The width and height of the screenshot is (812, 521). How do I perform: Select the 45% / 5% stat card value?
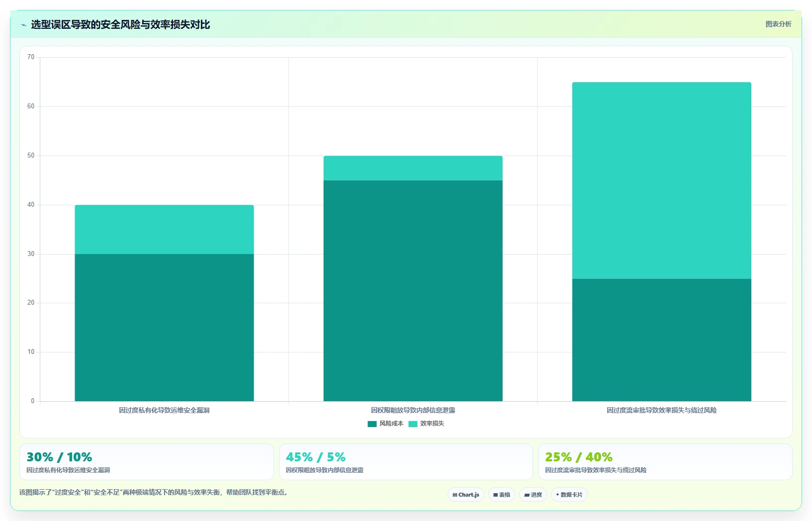[316, 457]
